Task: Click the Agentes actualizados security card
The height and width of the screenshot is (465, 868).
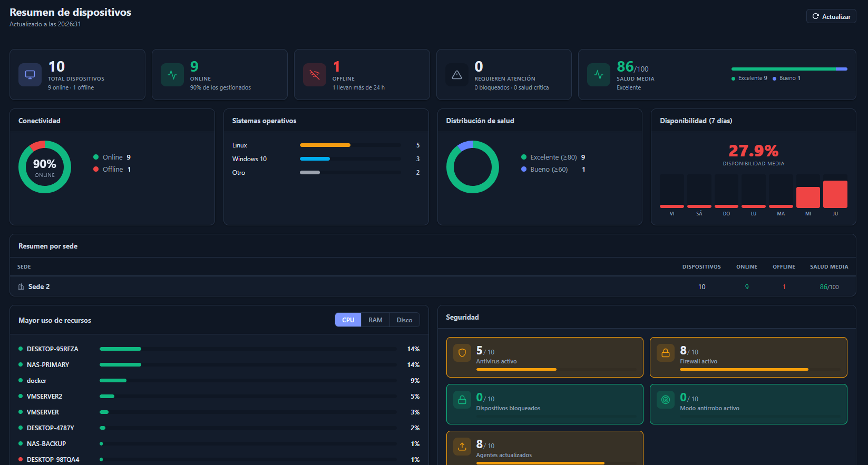Action: pos(545,448)
